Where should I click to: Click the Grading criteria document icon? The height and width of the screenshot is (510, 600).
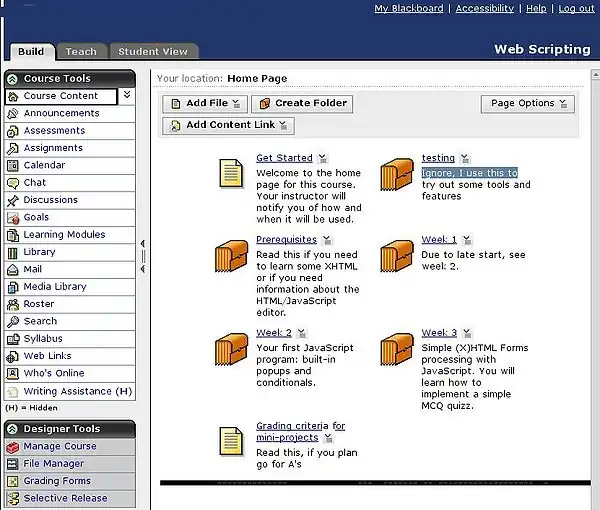click(232, 442)
